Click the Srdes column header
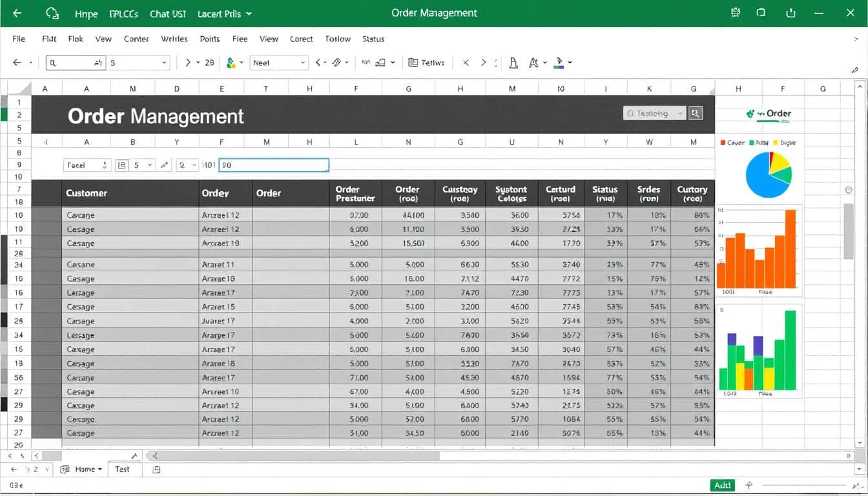The width and height of the screenshot is (868, 496). [648, 194]
